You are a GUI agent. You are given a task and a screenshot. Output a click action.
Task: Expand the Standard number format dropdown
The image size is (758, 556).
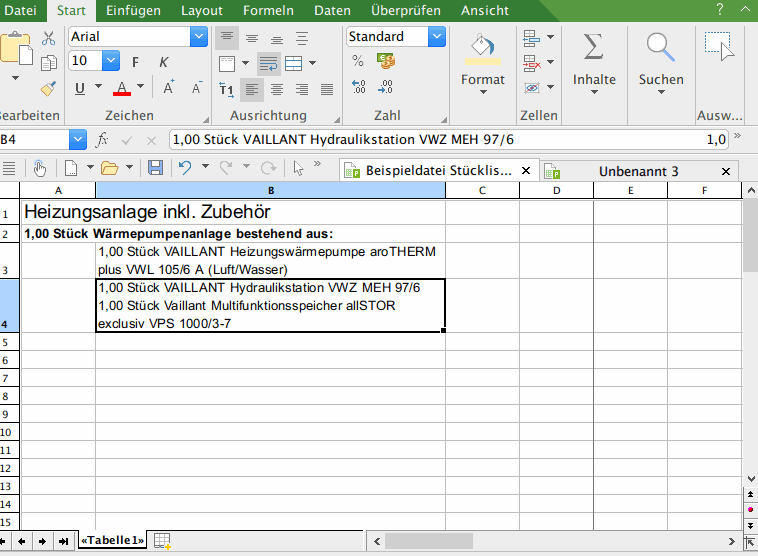pyautogui.click(x=437, y=37)
